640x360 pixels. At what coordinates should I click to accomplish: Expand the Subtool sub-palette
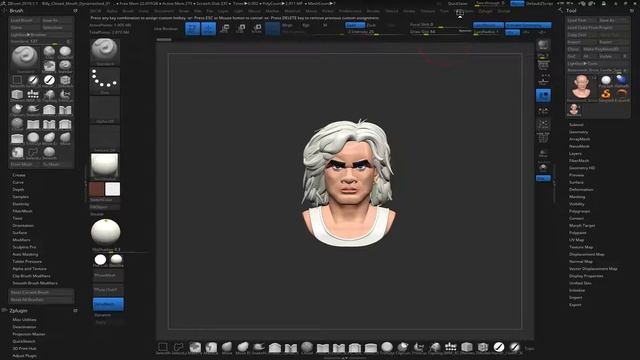click(576, 125)
